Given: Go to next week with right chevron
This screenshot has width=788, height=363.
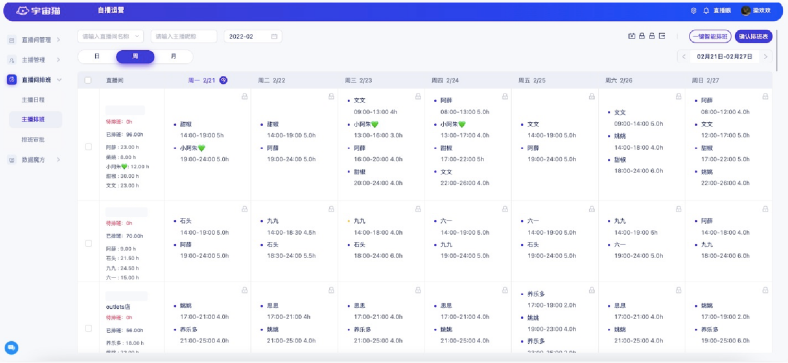Looking at the screenshot, I should pyautogui.click(x=765, y=57).
